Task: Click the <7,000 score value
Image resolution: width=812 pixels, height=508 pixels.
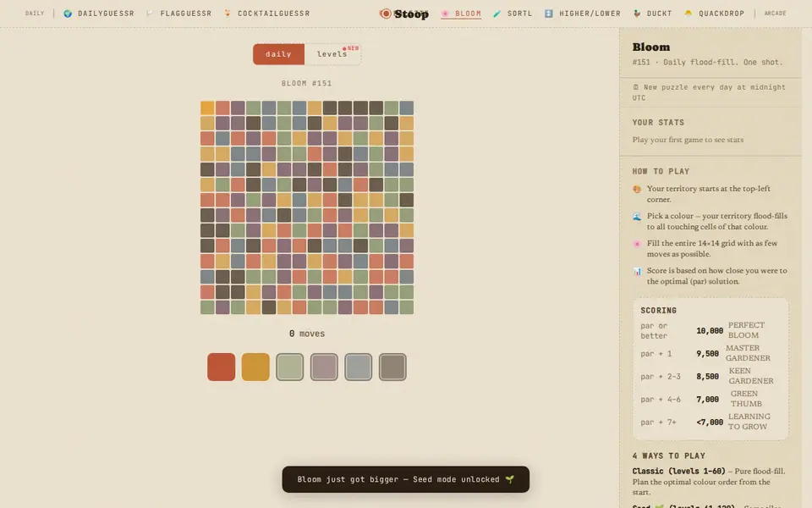Action: coord(710,422)
